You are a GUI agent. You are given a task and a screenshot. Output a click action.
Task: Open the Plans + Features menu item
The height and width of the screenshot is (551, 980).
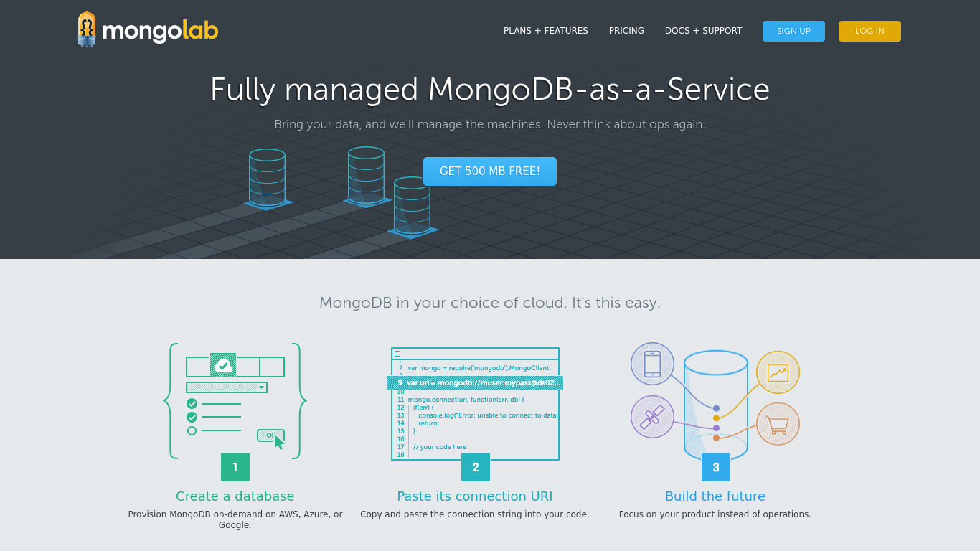[546, 31]
